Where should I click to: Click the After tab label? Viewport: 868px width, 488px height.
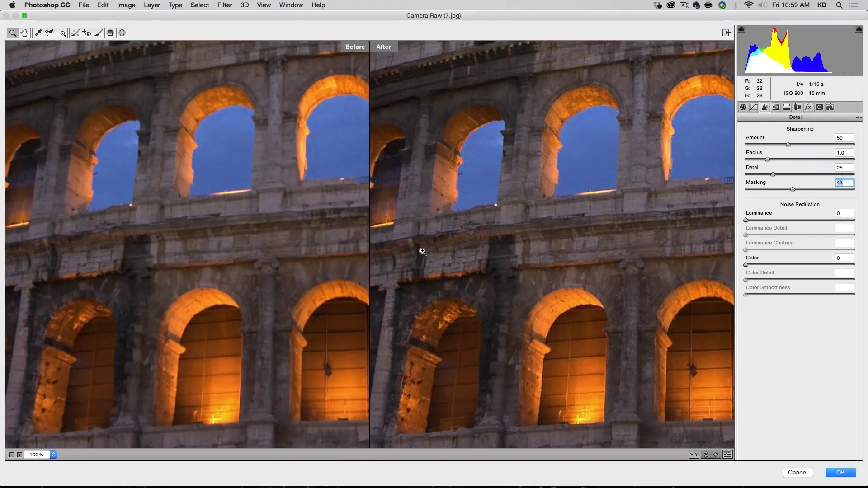pyautogui.click(x=383, y=47)
